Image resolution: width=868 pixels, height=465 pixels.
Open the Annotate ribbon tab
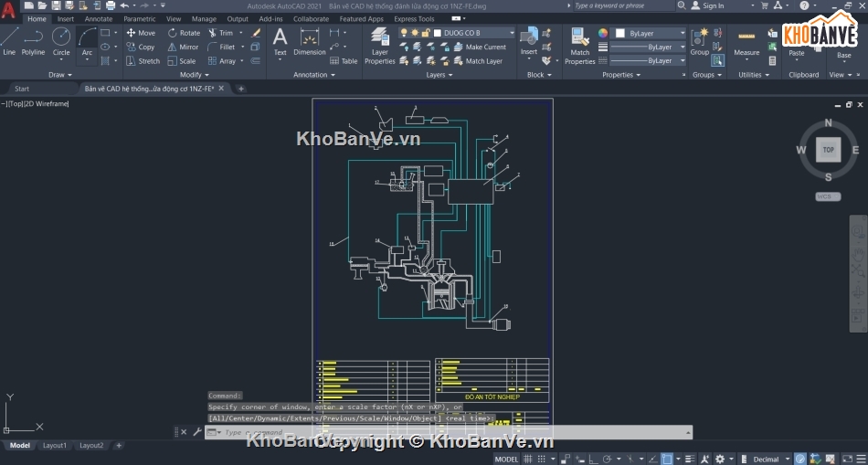click(98, 19)
